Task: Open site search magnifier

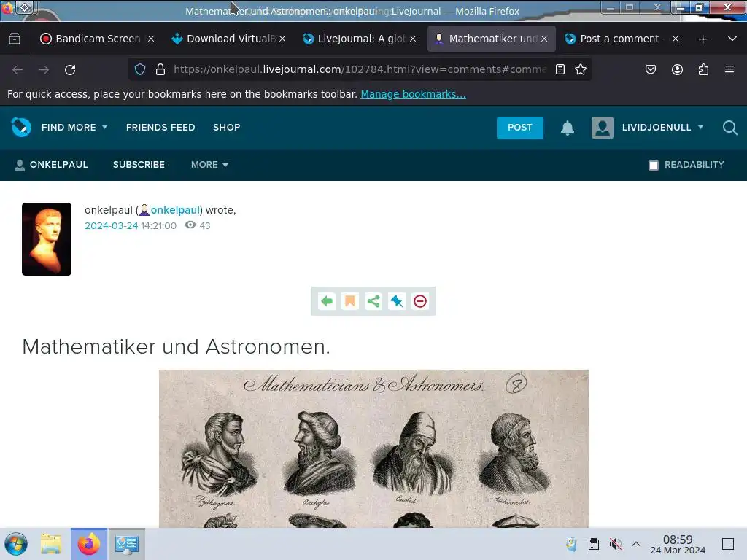Action: point(729,128)
